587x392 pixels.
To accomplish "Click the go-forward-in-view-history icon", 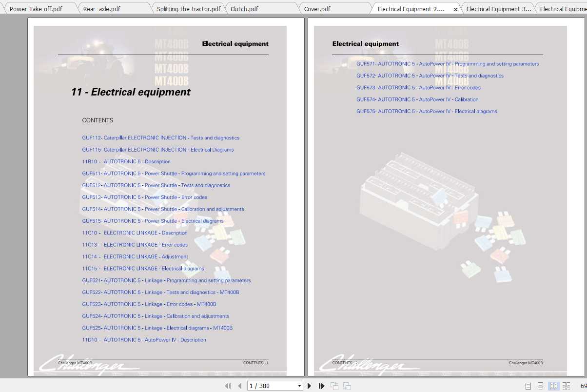I will [x=347, y=386].
